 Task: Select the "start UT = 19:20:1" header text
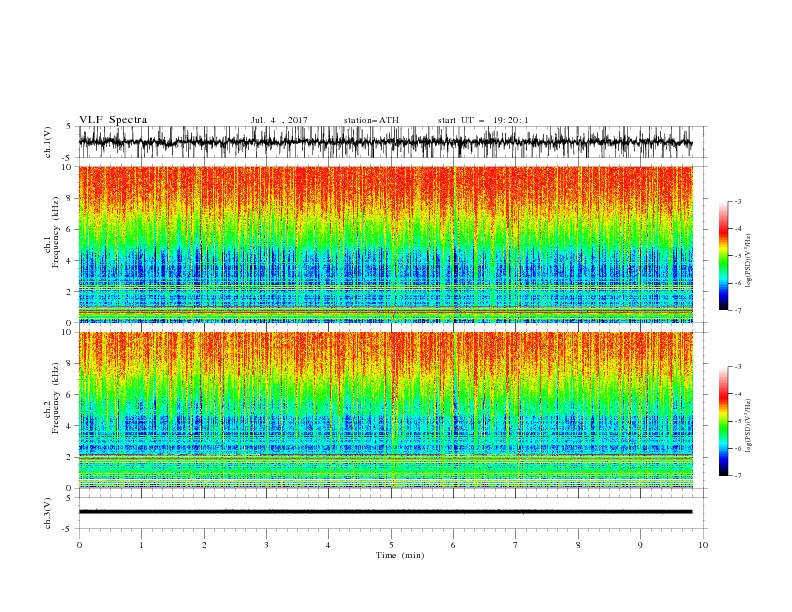coord(482,120)
